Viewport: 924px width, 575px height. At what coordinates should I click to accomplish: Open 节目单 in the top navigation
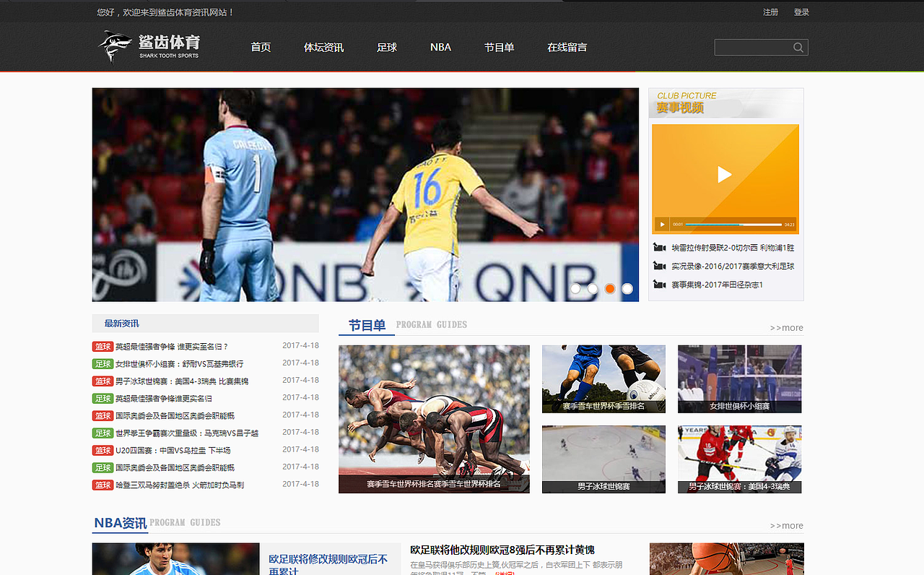[x=500, y=48]
